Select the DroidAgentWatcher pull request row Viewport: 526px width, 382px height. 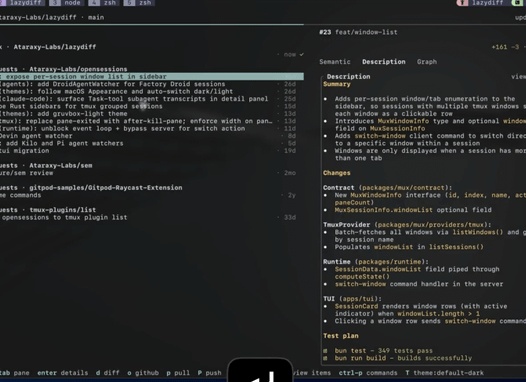click(x=152, y=84)
